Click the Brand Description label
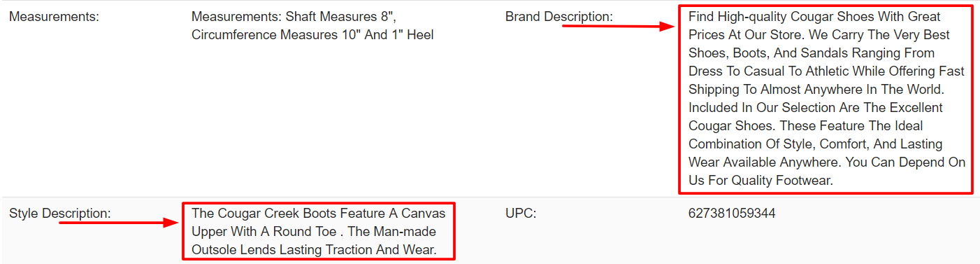The height and width of the screenshot is (264, 980). pos(559,17)
